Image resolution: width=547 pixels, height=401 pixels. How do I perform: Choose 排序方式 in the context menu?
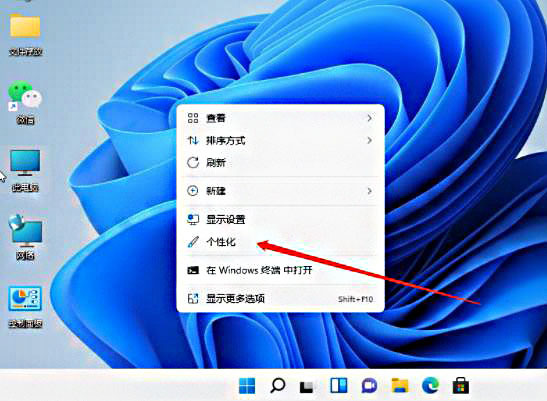[280, 140]
